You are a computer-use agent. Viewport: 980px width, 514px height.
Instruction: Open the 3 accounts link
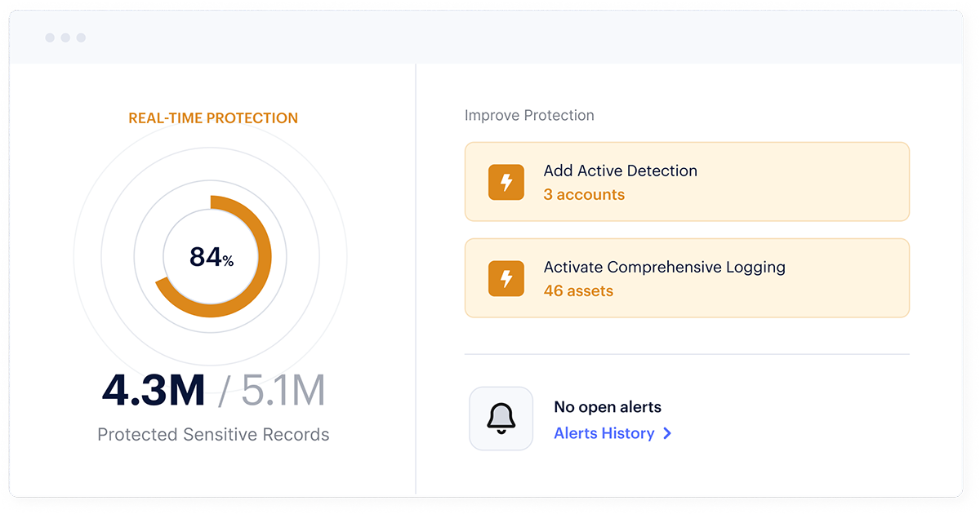(584, 194)
